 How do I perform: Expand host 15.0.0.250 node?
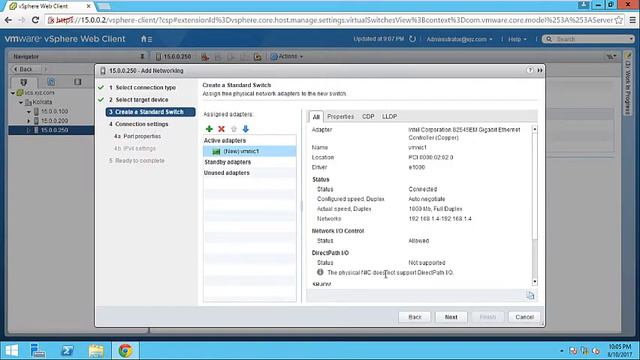pyautogui.click(x=29, y=130)
